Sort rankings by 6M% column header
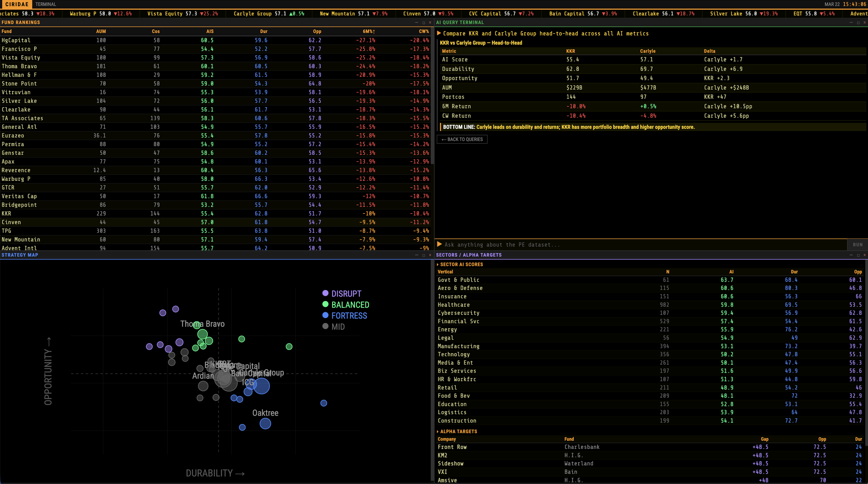 (368, 31)
